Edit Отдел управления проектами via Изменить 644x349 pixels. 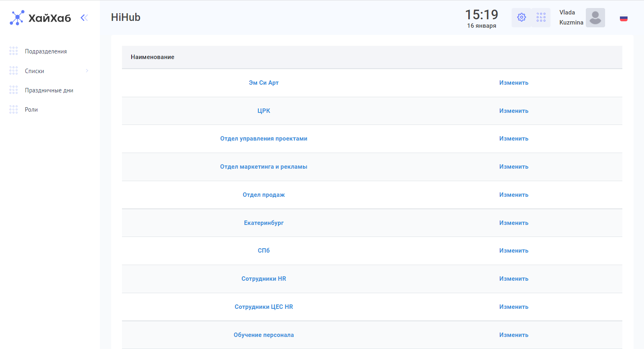point(514,139)
